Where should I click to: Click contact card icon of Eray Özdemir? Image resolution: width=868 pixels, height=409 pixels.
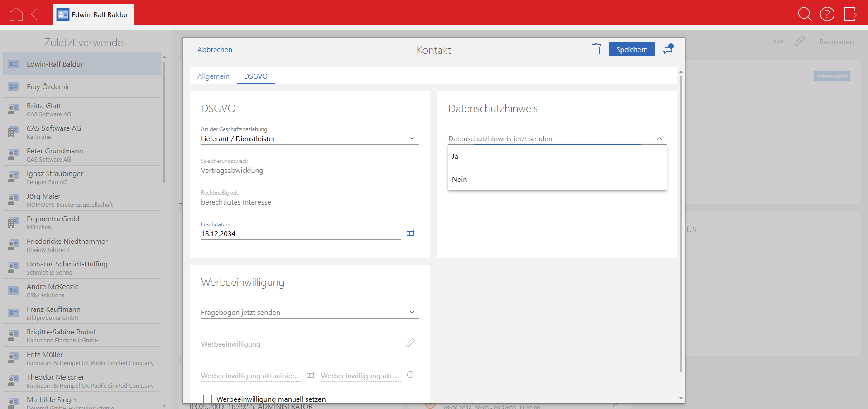(13, 86)
